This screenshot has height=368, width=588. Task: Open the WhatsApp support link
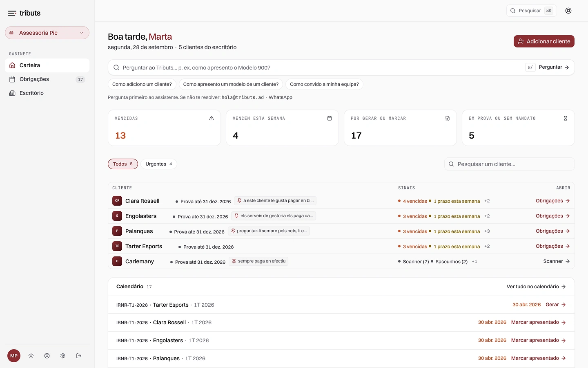click(281, 97)
